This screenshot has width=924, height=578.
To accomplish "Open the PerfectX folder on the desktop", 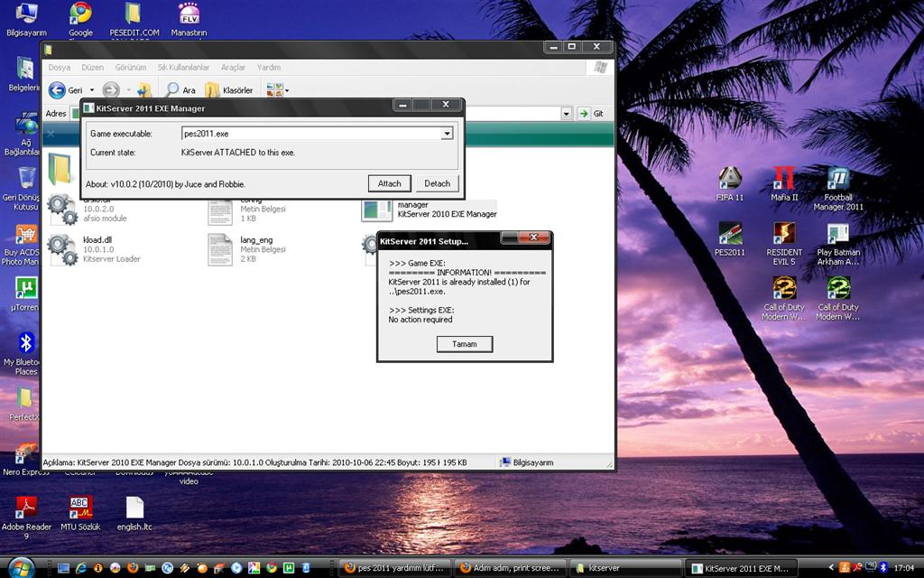I will click(24, 404).
